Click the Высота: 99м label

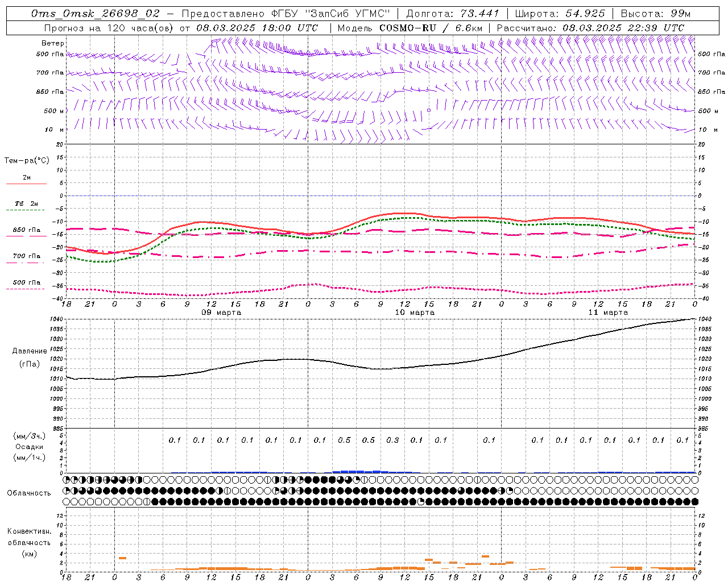point(655,14)
